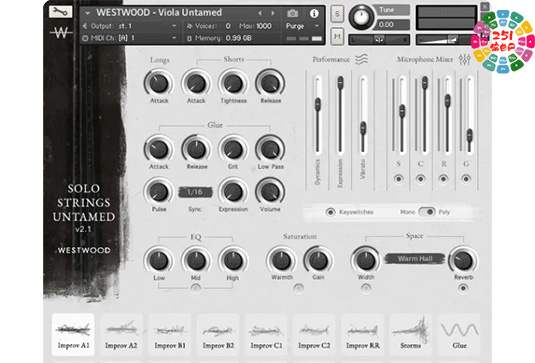
Task: Click the G microphone fader
Action: tap(469, 135)
